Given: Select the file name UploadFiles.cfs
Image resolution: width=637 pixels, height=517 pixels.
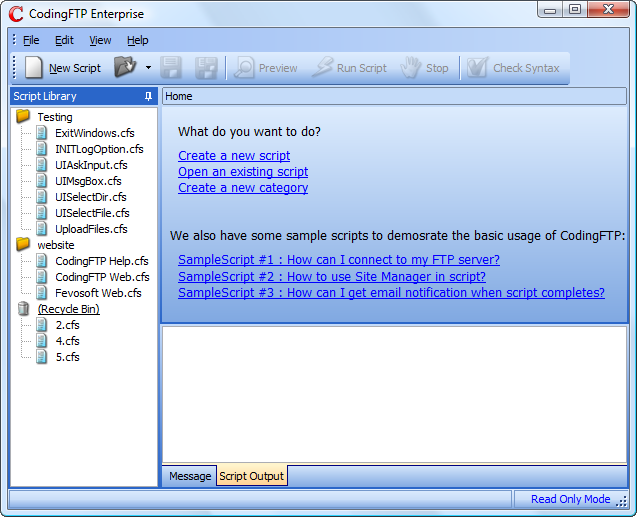Looking at the screenshot, I should (x=91, y=229).
